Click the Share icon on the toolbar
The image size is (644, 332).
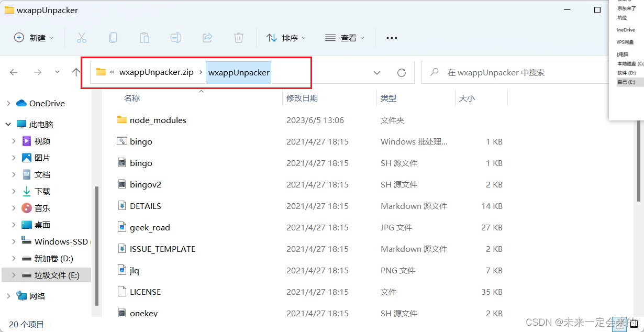point(207,37)
